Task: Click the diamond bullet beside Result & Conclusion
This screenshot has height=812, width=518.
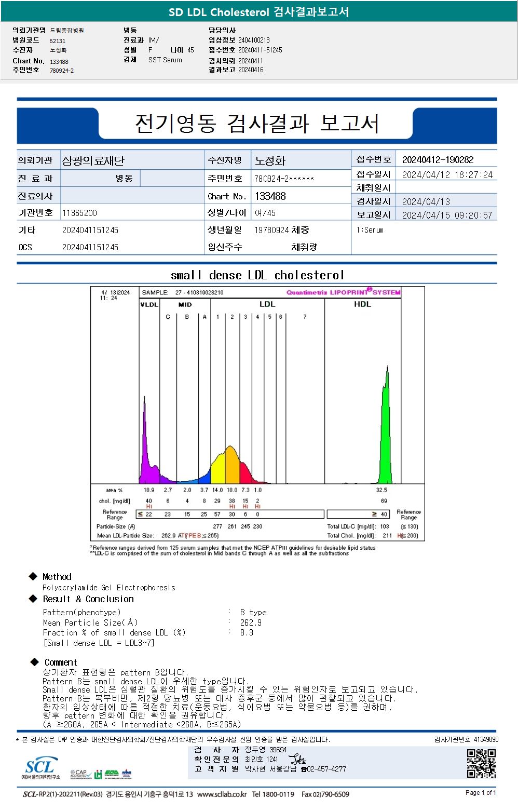Action: coord(33,599)
